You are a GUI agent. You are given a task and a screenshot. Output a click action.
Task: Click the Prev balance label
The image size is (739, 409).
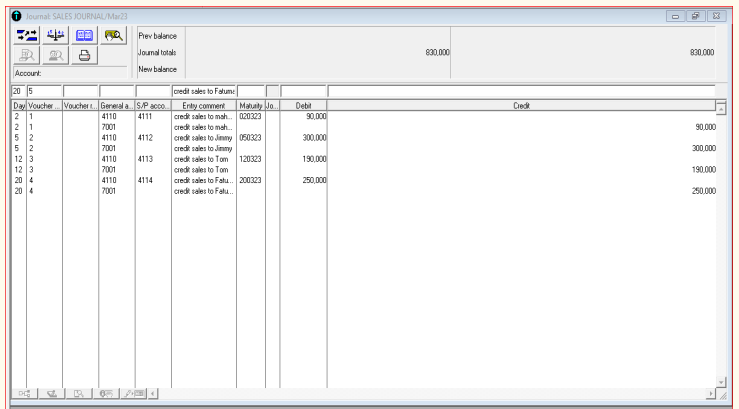click(x=157, y=36)
